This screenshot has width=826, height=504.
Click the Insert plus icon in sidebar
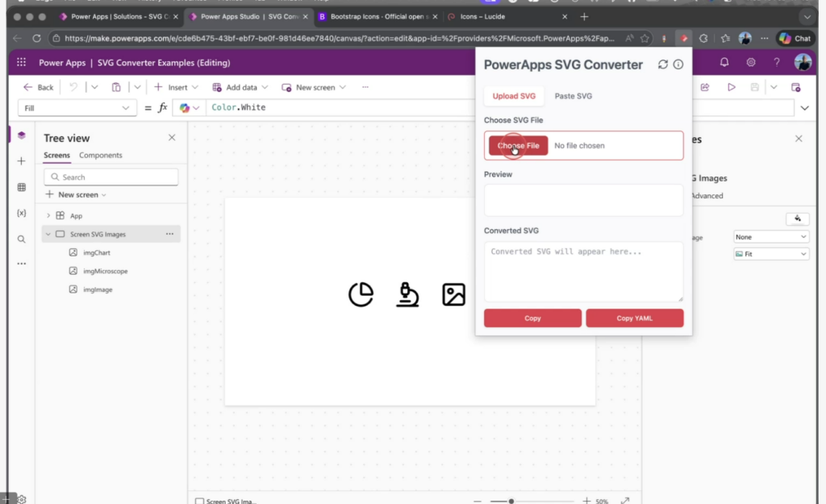22,161
